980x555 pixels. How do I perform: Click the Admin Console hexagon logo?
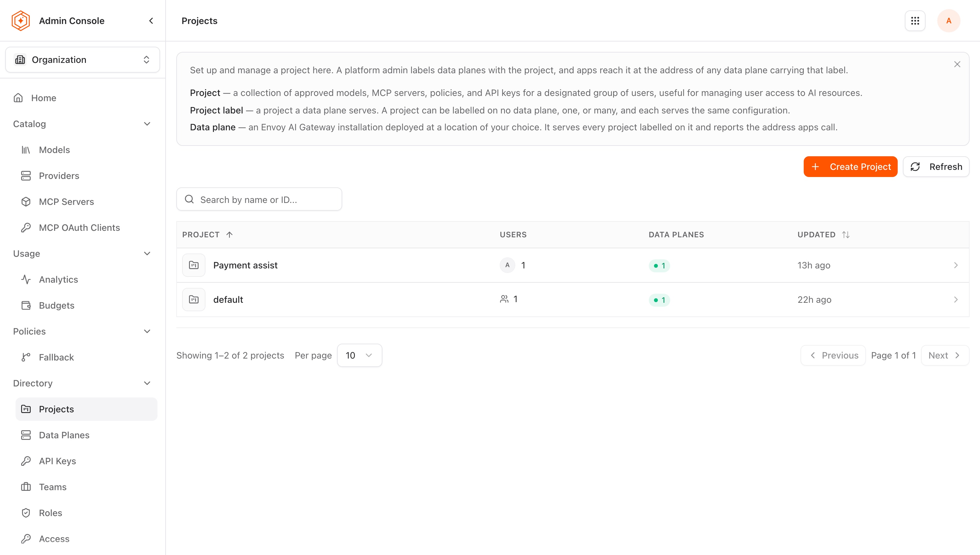pos(20,20)
